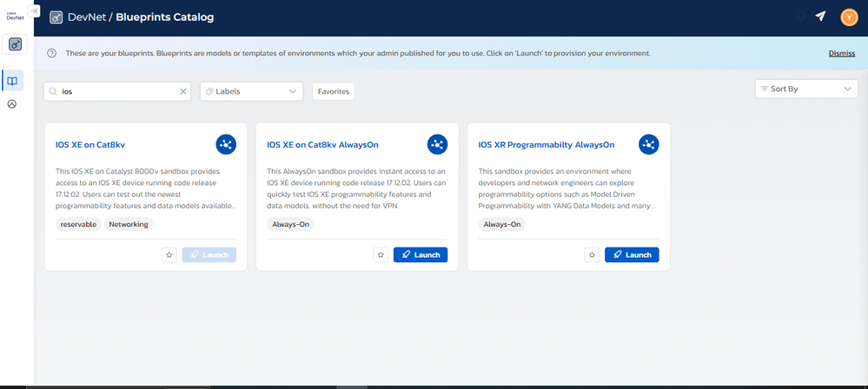Click the search magnifier icon
This screenshot has width=868, height=389.
coord(53,91)
